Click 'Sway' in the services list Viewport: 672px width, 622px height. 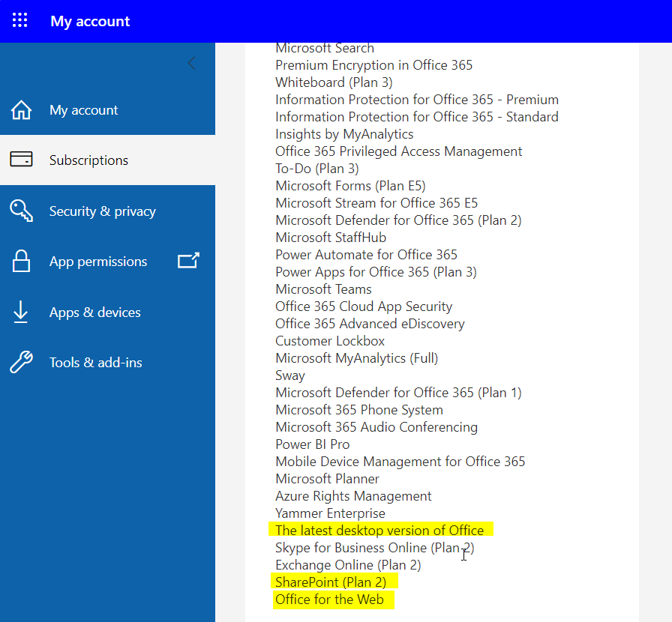(x=290, y=375)
